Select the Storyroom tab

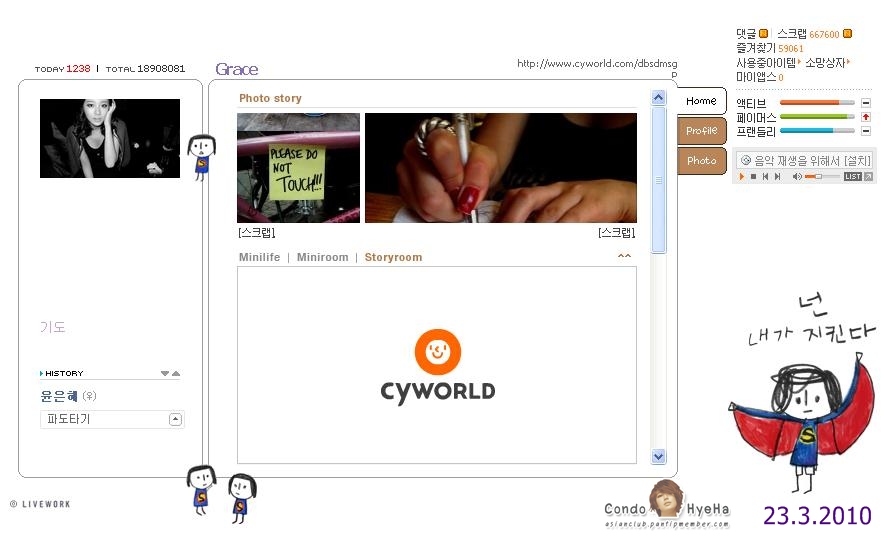click(x=393, y=257)
